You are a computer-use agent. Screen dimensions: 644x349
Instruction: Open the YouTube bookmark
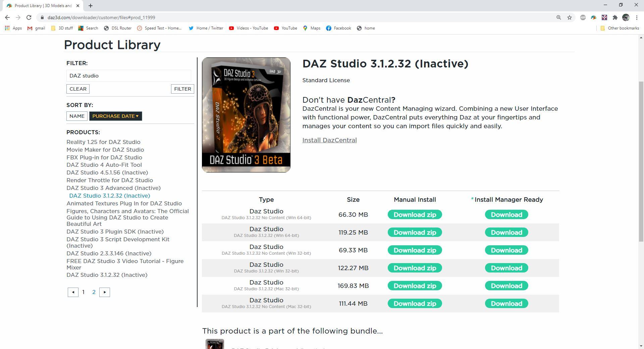point(285,28)
